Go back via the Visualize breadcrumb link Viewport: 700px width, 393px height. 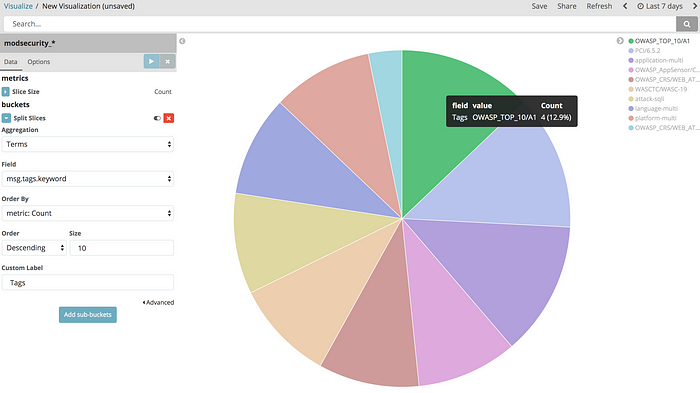pyautogui.click(x=18, y=6)
